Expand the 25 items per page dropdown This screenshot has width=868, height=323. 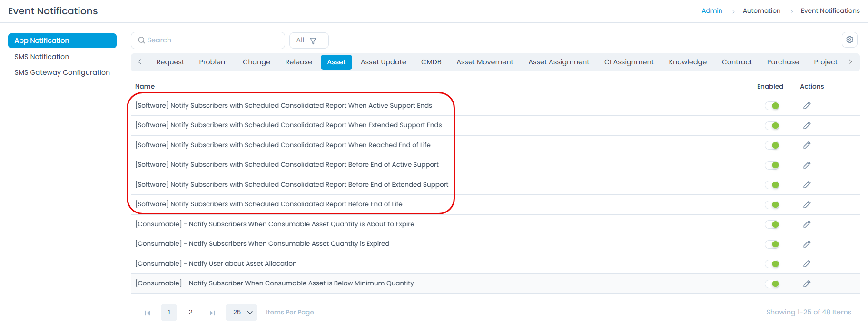(x=241, y=313)
